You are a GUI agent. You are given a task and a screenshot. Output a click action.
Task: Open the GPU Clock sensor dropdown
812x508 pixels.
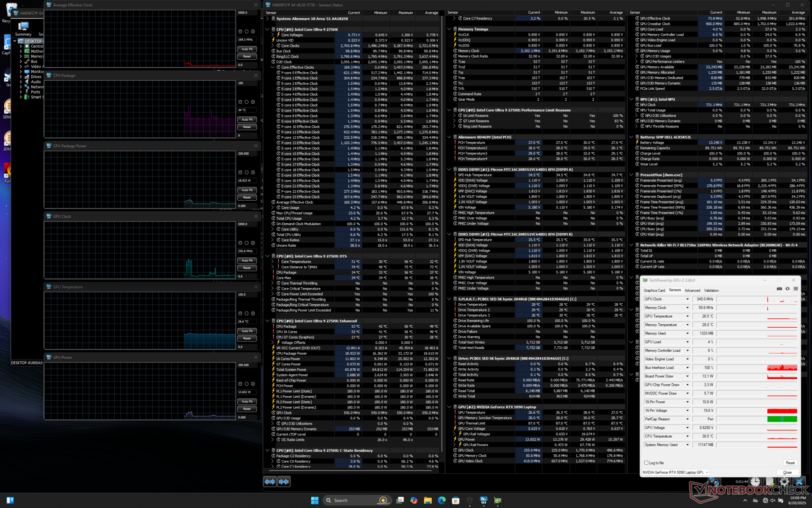[687, 299]
